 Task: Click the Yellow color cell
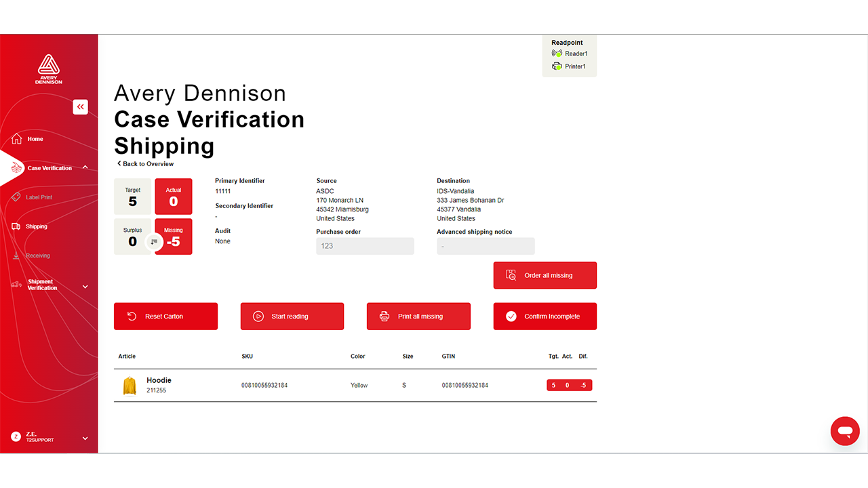[x=359, y=386]
